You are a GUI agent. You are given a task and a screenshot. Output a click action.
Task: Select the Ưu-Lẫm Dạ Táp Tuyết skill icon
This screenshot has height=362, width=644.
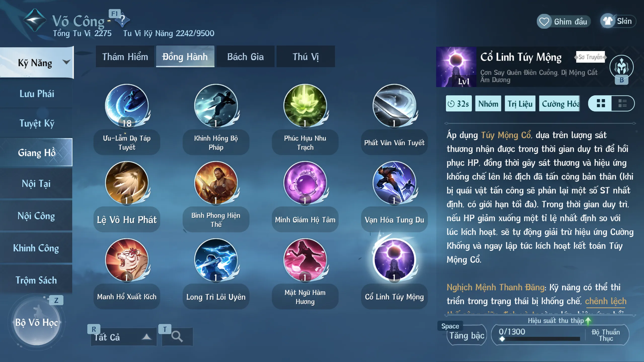[x=127, y=106]
